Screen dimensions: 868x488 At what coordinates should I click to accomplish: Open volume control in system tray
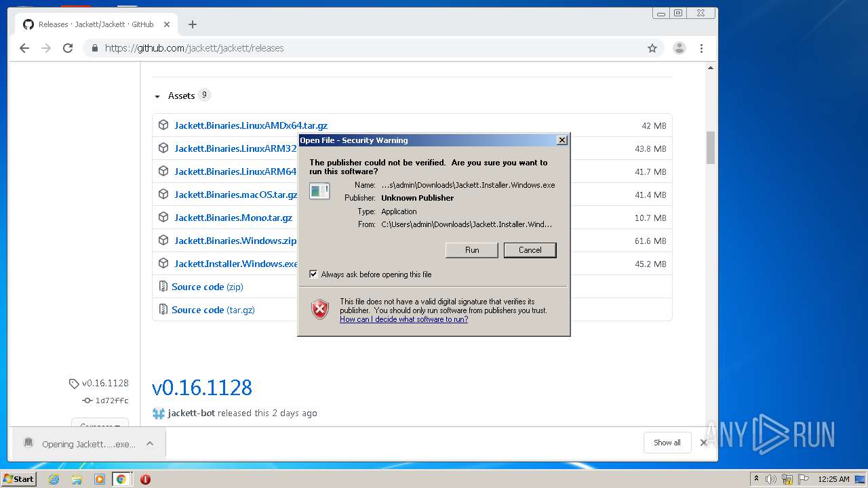(x=770, y=479)
